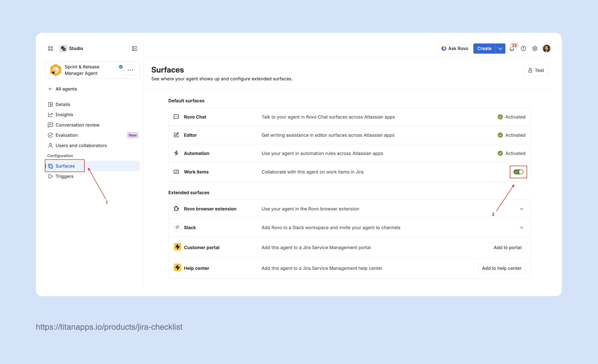The width and height of the screenshot is (598, 364).
Task: Click the blue Create button
Action: 484,49
